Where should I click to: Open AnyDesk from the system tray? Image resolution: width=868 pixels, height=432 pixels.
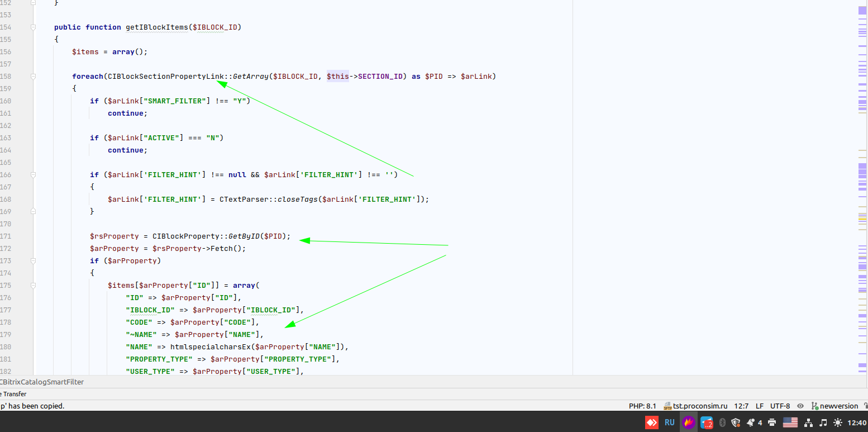point(651,422)
